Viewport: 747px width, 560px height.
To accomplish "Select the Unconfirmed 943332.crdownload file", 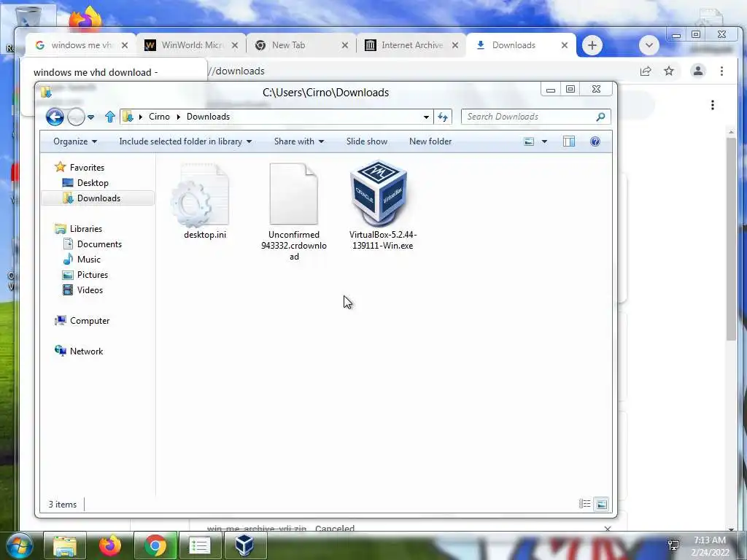I will (293, 211).
